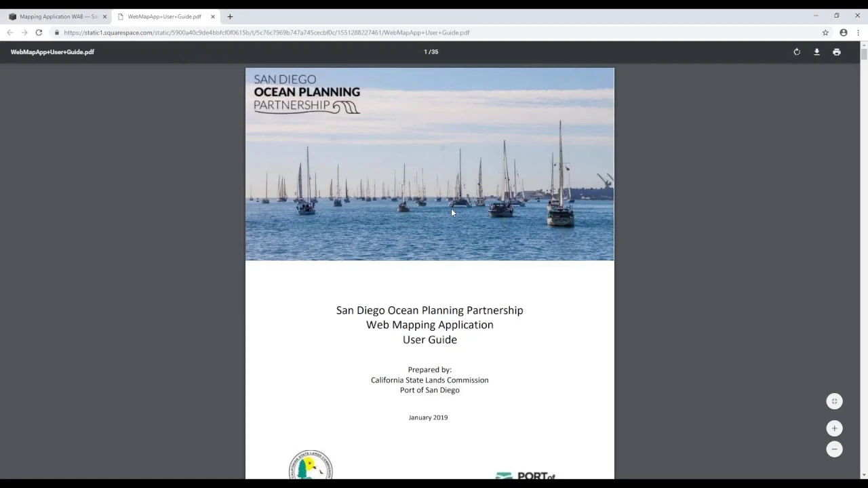The height and width of the screenshot is (488, 868).
Task: Close the WebMapApp+User+Guide.pdf tab
Action: pyautogui.click(x=212, y=16)
